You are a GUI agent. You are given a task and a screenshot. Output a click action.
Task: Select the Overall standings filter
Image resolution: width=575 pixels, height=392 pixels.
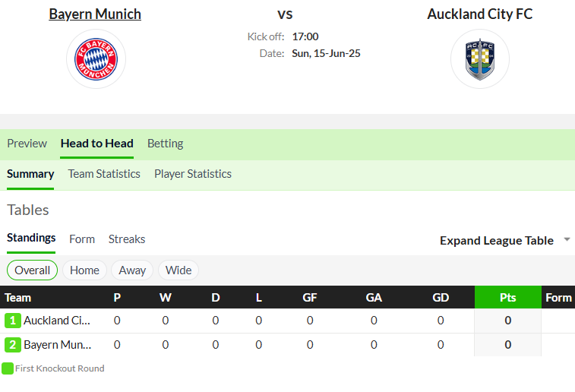point(32,270)
